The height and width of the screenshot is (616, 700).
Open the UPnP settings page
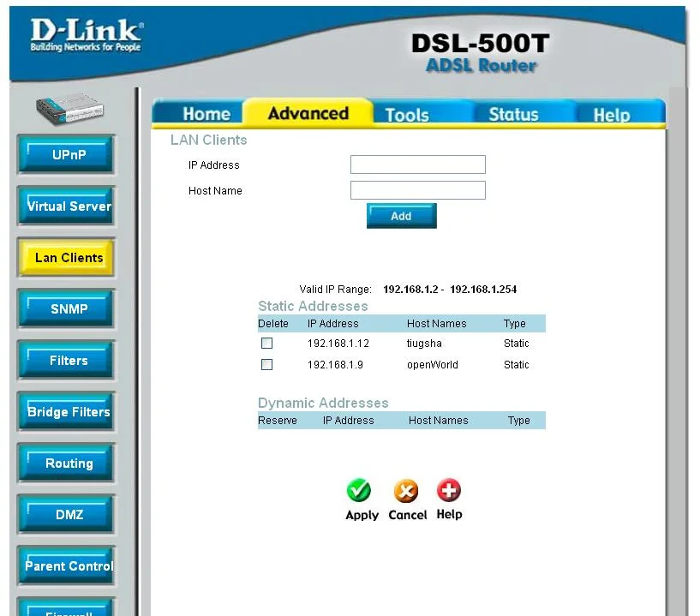(x=66, y=154)
